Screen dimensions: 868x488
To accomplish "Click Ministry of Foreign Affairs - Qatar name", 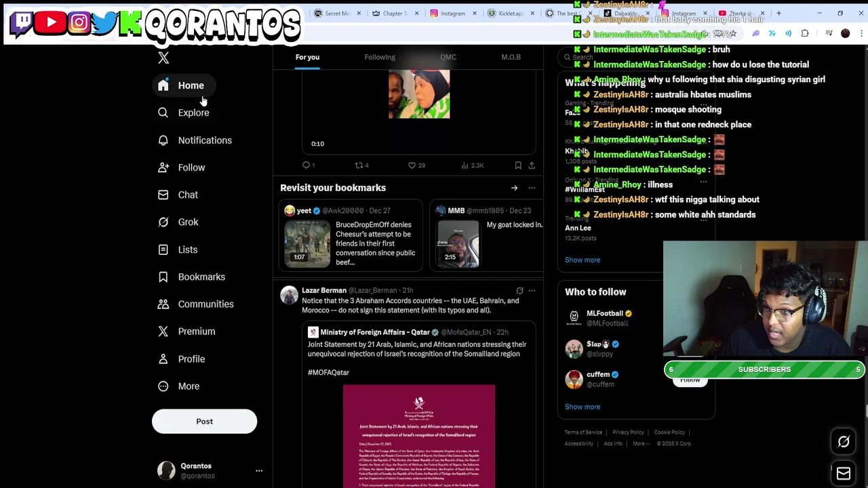I will (375, 332).
